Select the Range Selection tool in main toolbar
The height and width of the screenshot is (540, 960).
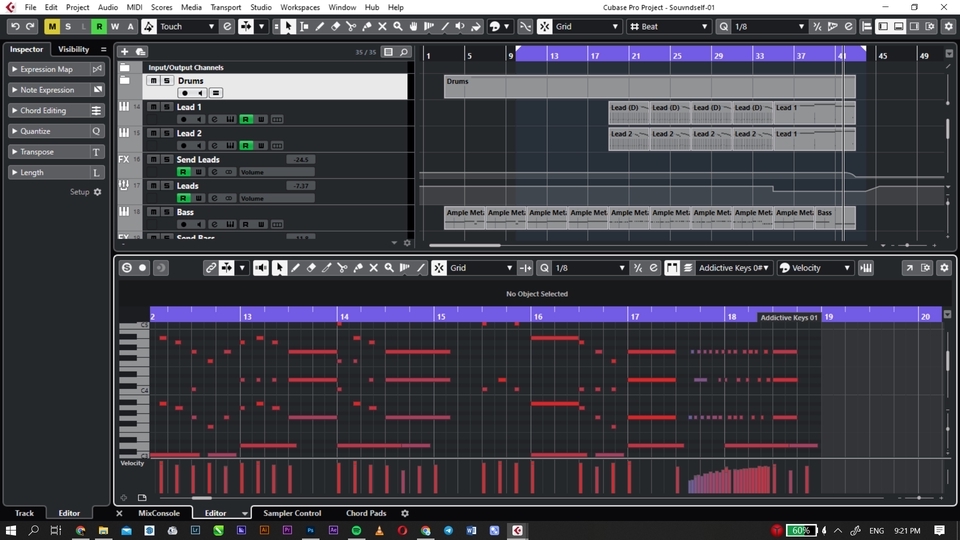click(304, 26)
